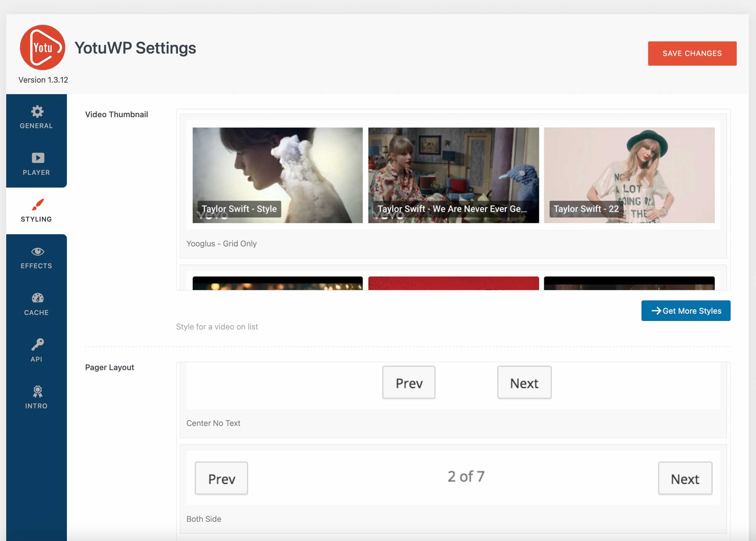Viewport: 756px width, 541px height.
Task: Click Next in the Both Side pager preview
Action: [x=685, y=478]
